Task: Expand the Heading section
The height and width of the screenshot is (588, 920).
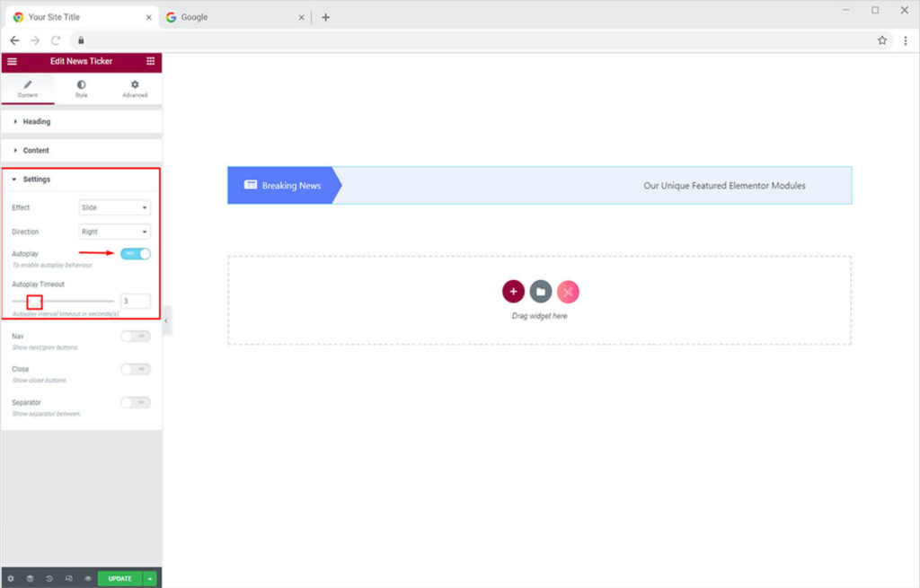Action: point(36,121)
